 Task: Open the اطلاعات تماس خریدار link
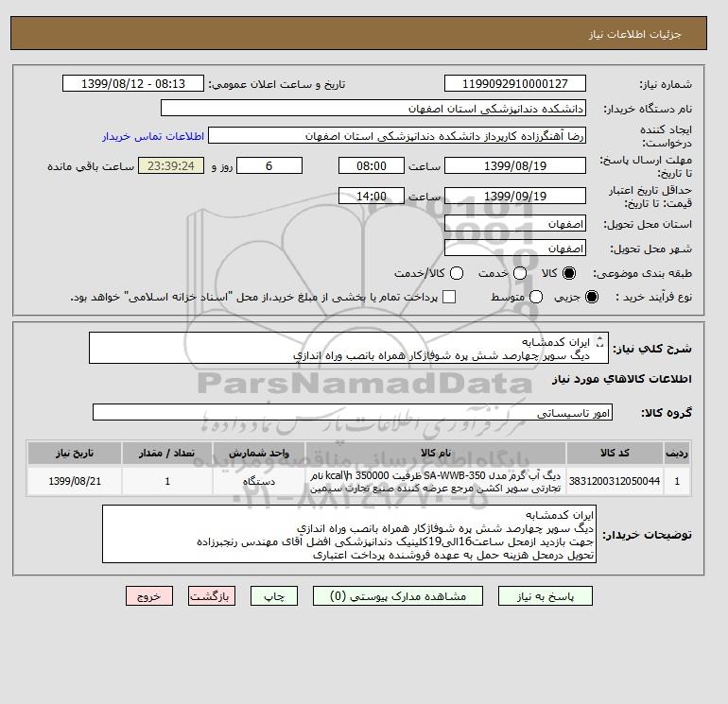[x=153, y=136]
